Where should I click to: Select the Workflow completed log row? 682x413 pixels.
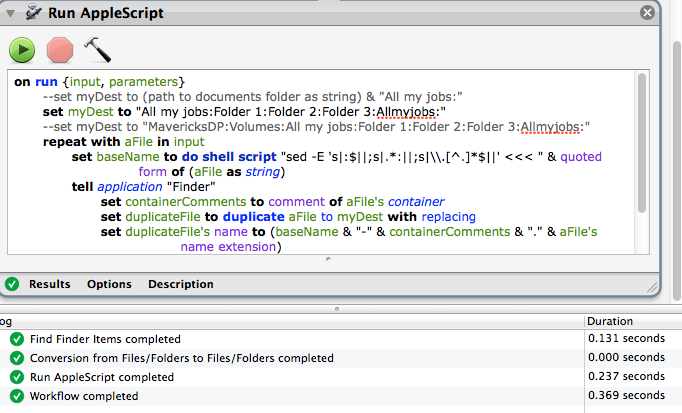[x=291, y=396]
